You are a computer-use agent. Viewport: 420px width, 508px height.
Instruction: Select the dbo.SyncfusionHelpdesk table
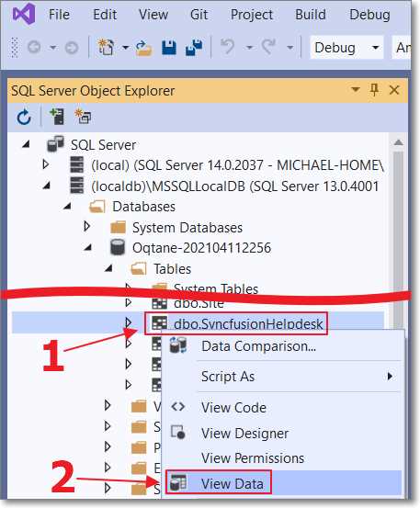(x=248, y=323)
